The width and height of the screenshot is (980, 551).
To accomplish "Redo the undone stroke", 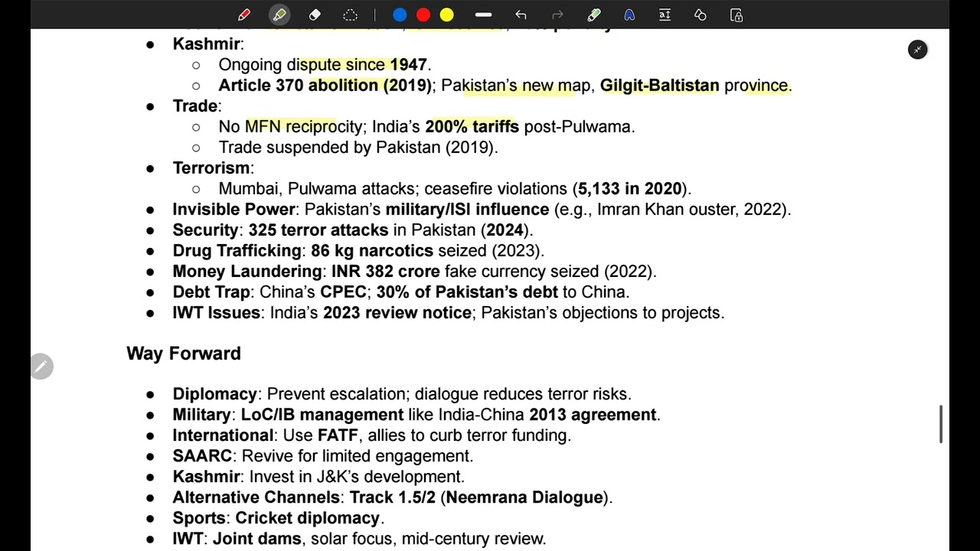I will [x=557, y=15].
